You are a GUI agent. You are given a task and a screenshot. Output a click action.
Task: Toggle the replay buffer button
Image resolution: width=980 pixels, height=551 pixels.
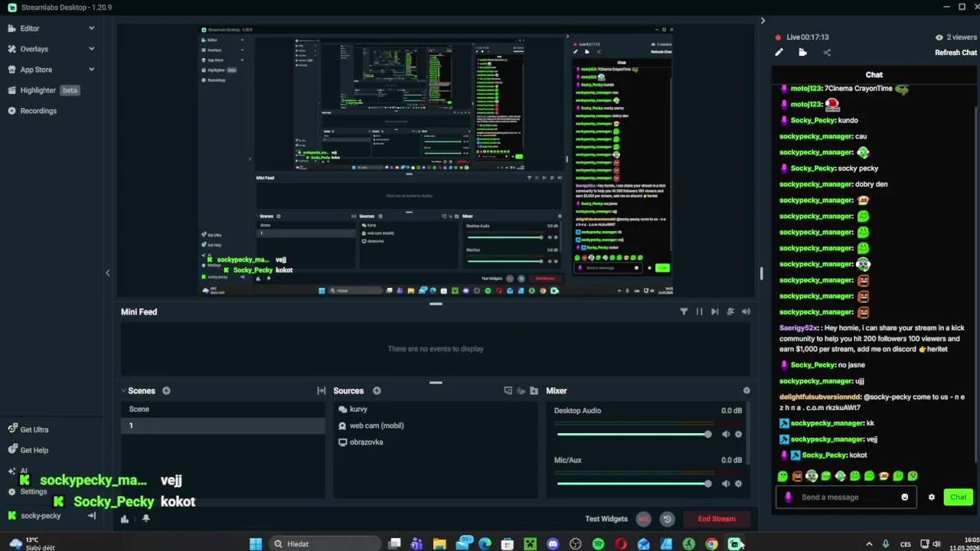coord(667,519)
